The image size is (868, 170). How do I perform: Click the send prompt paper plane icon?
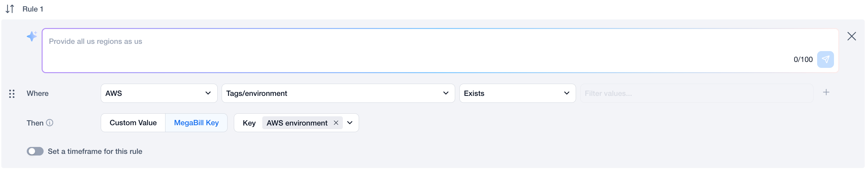point(825,59)
